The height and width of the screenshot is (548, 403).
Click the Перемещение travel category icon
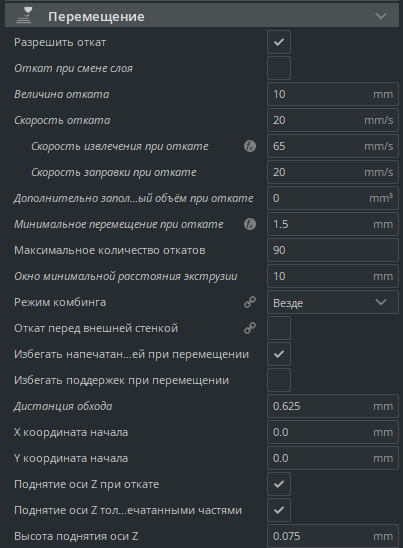click(x=25, y=16)
